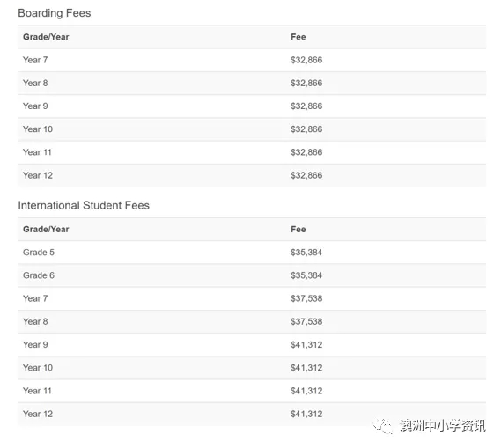Click the Grade/Year header in Boarding Fees table
The height and width of the screenshot is (448, 501).
coord(46,37)
